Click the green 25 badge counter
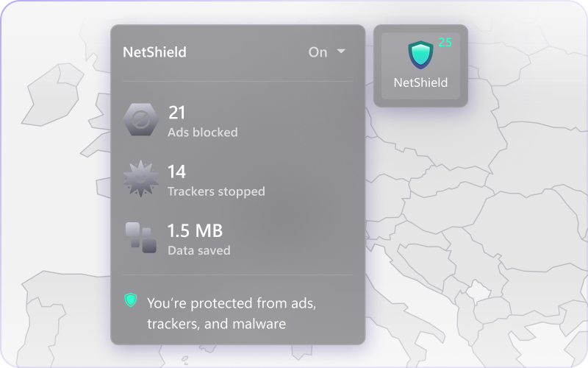 (x=445, y=43)
